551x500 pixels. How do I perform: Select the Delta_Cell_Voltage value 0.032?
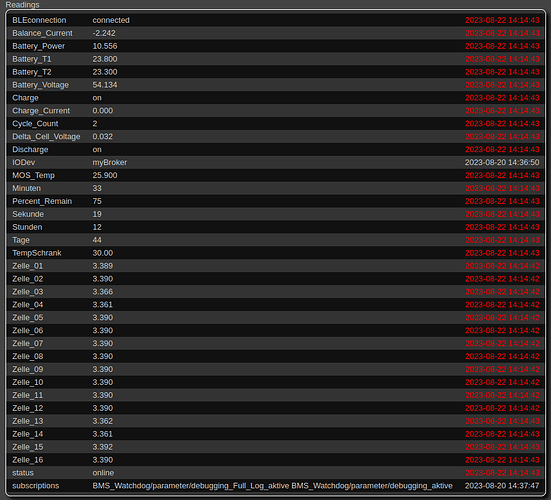(102, 136)
